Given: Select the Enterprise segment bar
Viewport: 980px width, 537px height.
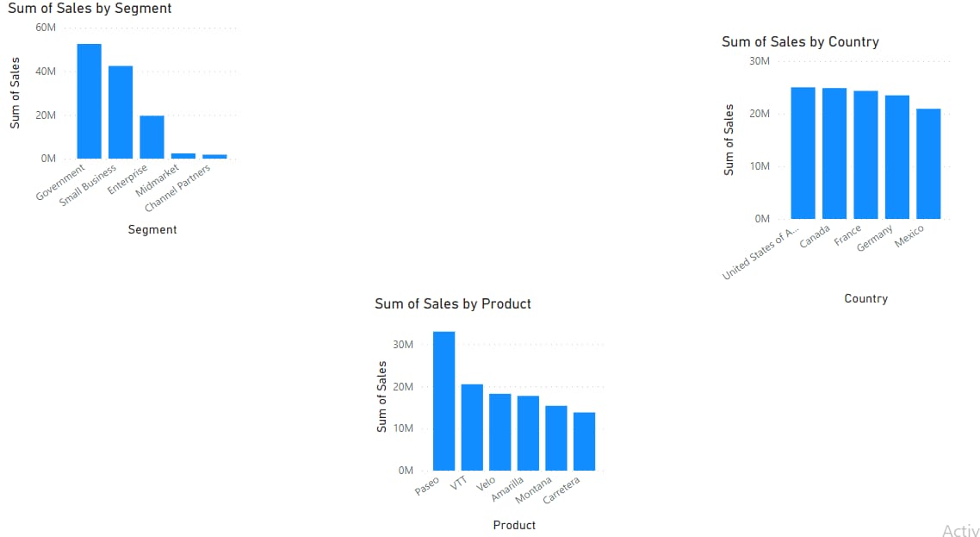Looking at the screenshot, I should tap(152, 137).
